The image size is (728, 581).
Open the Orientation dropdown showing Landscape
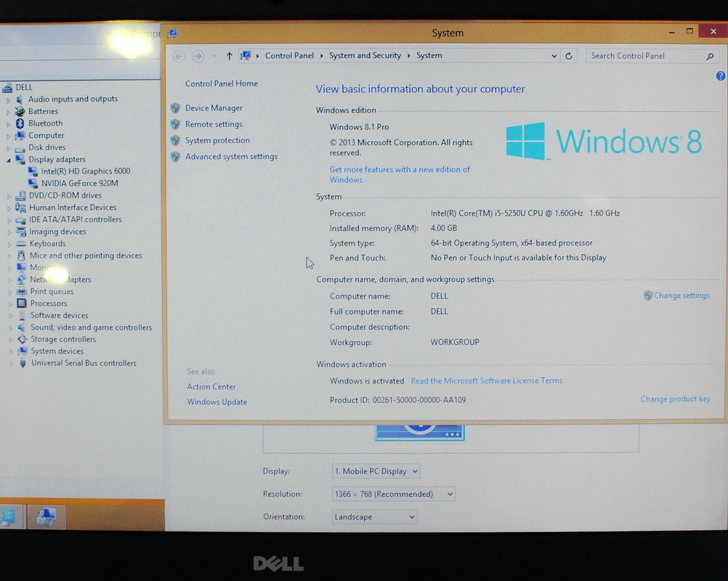coord(375,516)
